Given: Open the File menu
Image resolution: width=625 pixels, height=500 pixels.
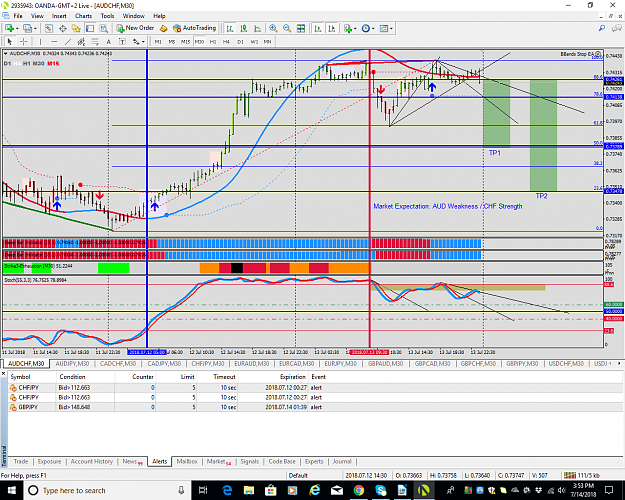Looking at the screenshot, I should 18,16.
